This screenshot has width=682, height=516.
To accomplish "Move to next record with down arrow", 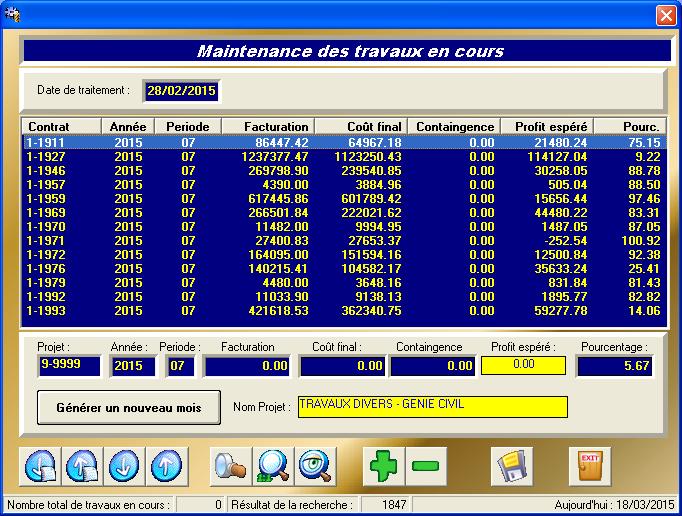I will coord(125,466).
